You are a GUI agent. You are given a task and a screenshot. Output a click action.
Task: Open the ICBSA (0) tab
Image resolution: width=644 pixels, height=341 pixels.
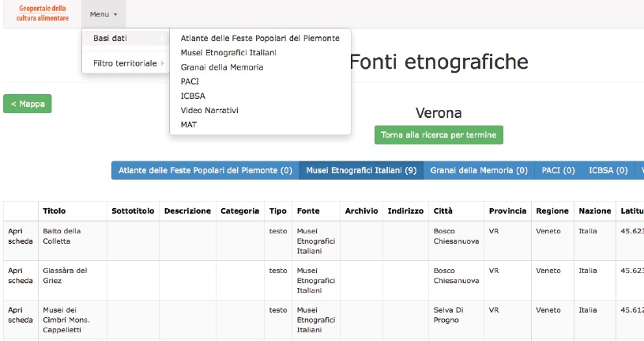coord(608,170)
